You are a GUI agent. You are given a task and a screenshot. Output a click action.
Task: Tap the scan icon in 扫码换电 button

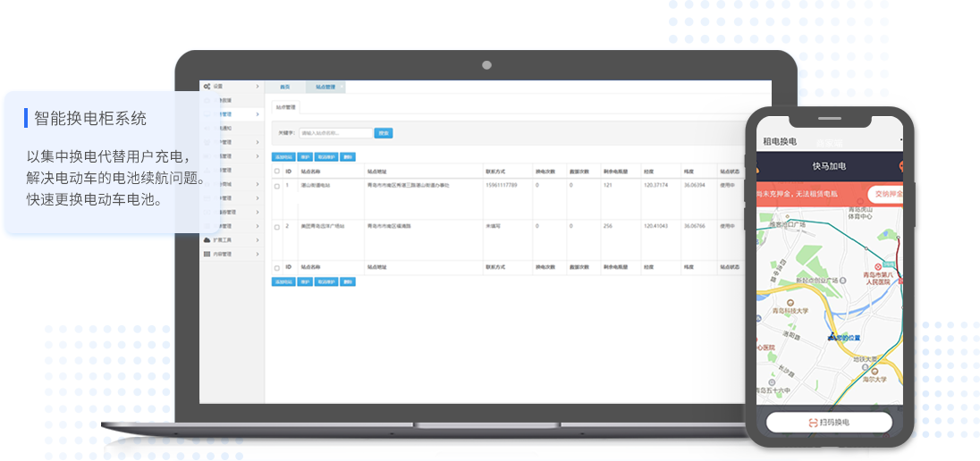[812, 423]
